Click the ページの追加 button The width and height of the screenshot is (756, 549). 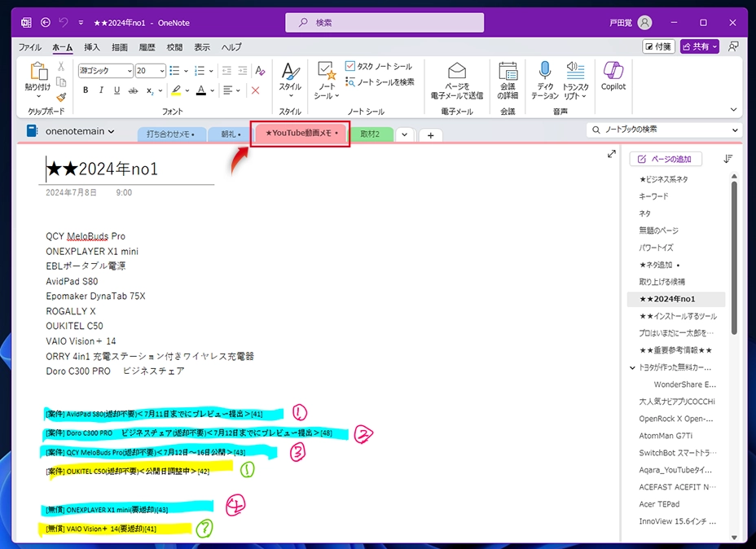[666, 159]
